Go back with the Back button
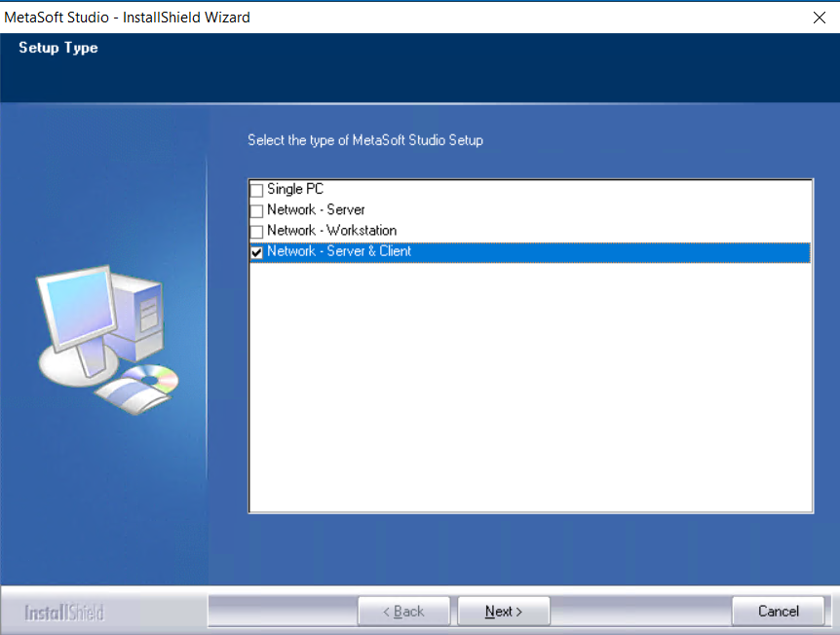 pos(404,611)
